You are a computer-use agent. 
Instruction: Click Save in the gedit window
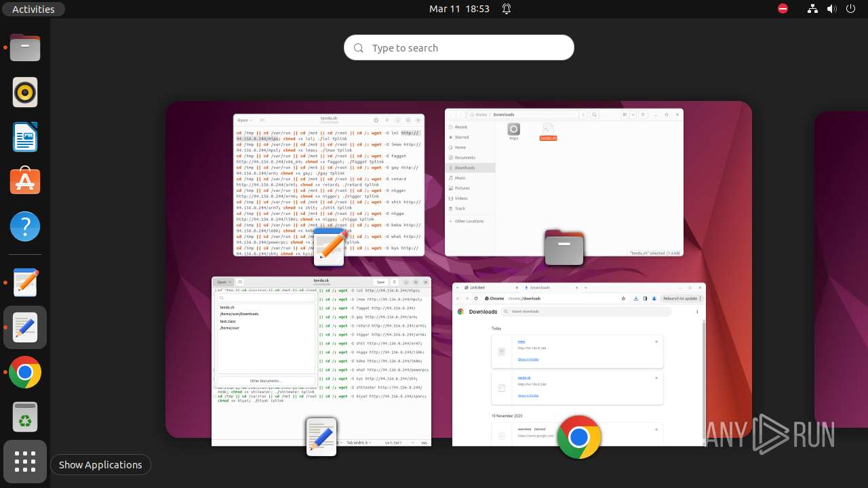point(380,282)
